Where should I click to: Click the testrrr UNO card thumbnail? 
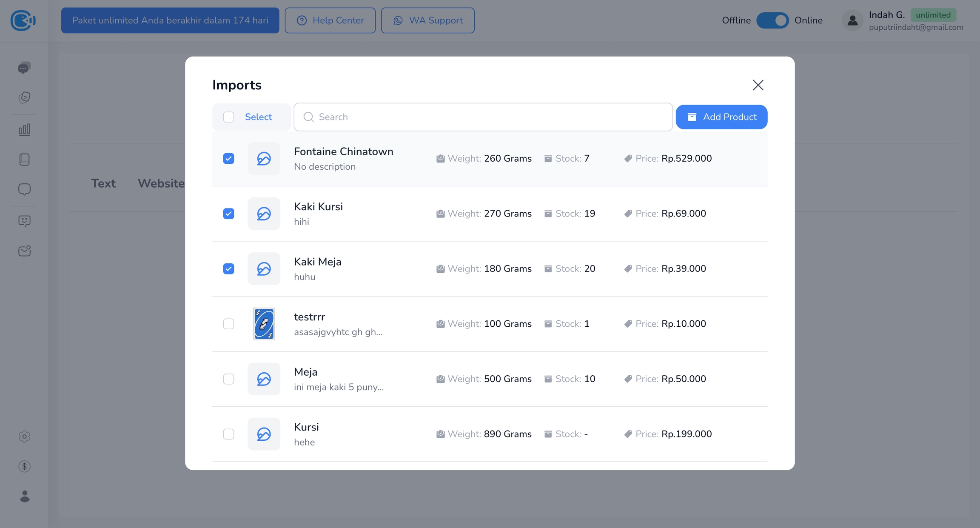click(264, 324)
